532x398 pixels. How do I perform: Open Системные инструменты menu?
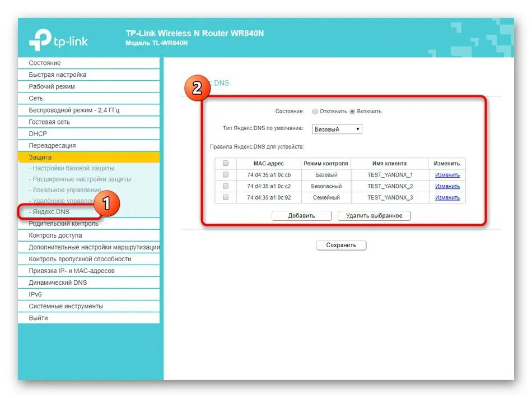coord(88,306)
